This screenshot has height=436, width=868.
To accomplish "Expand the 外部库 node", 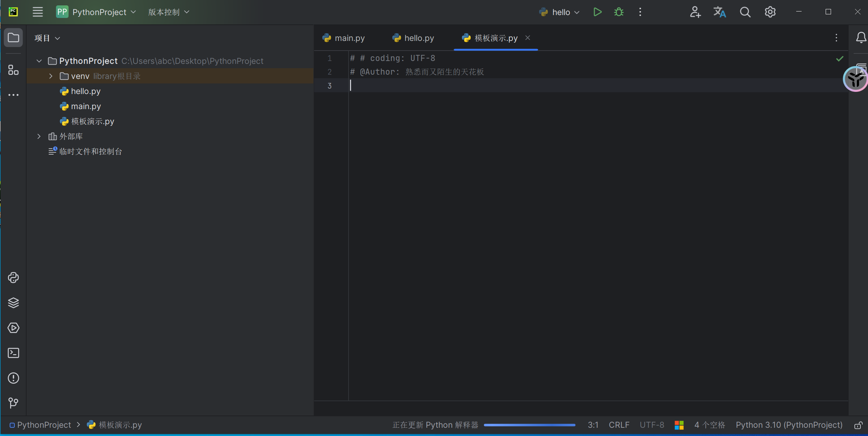I will pyautogui.click(x=39, y=136).
